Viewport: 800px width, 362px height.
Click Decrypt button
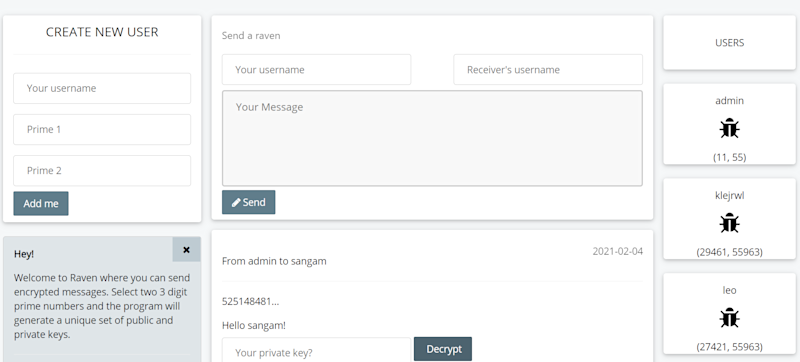coord(443,349)
